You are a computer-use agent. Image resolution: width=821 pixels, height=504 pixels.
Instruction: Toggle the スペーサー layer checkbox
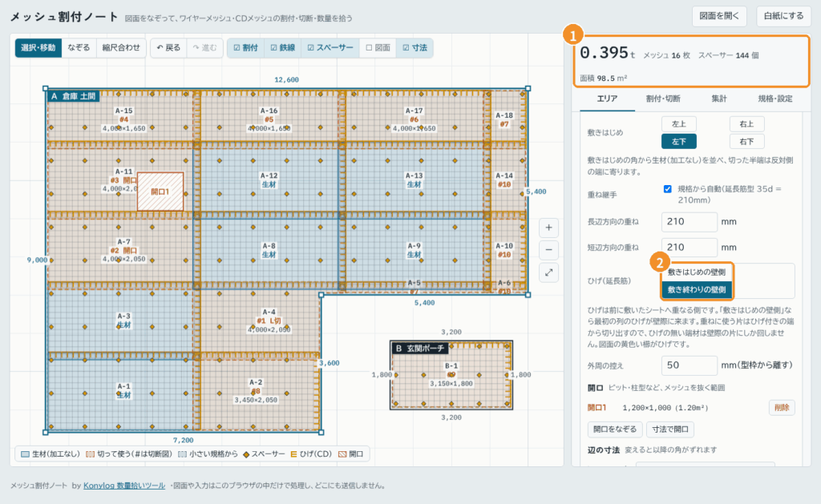[330, 47]
